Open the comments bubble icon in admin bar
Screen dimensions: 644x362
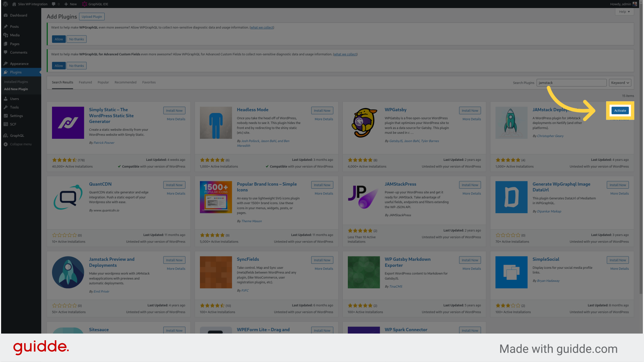(54, 4)
